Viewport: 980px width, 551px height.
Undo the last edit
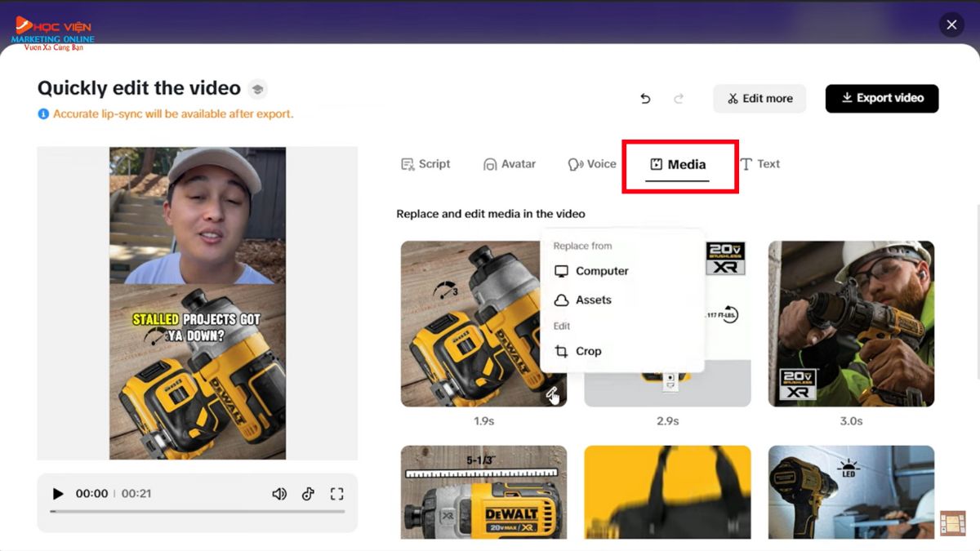(x=645, y=99)
